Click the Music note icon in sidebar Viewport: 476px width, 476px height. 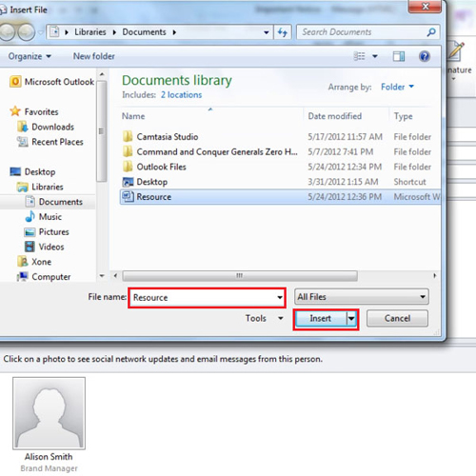(x=30, y=216)
